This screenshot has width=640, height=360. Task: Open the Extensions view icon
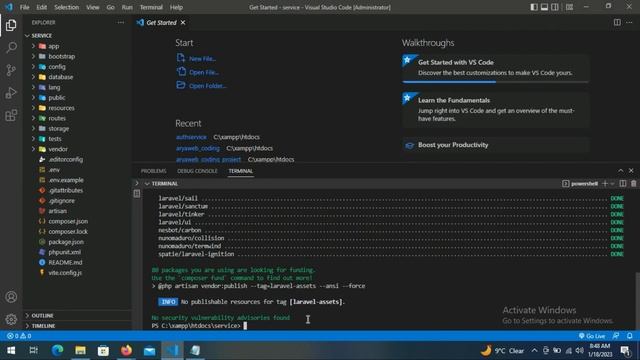pos(11,116)
